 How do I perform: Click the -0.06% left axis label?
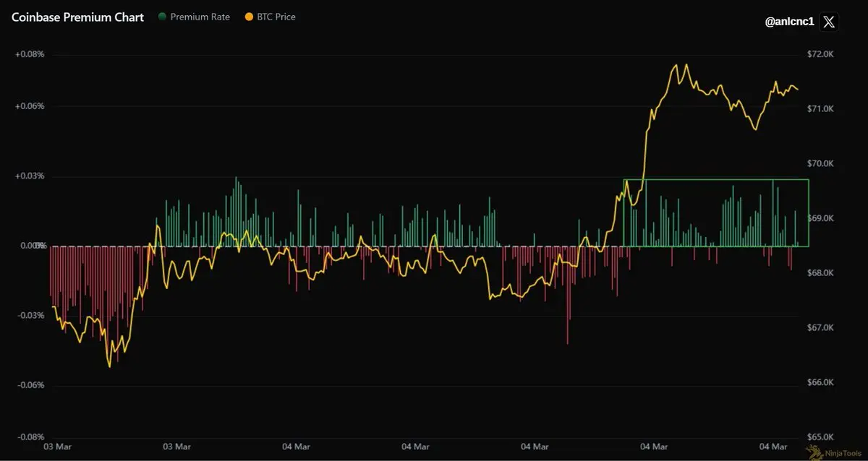(x=30, y=385)
